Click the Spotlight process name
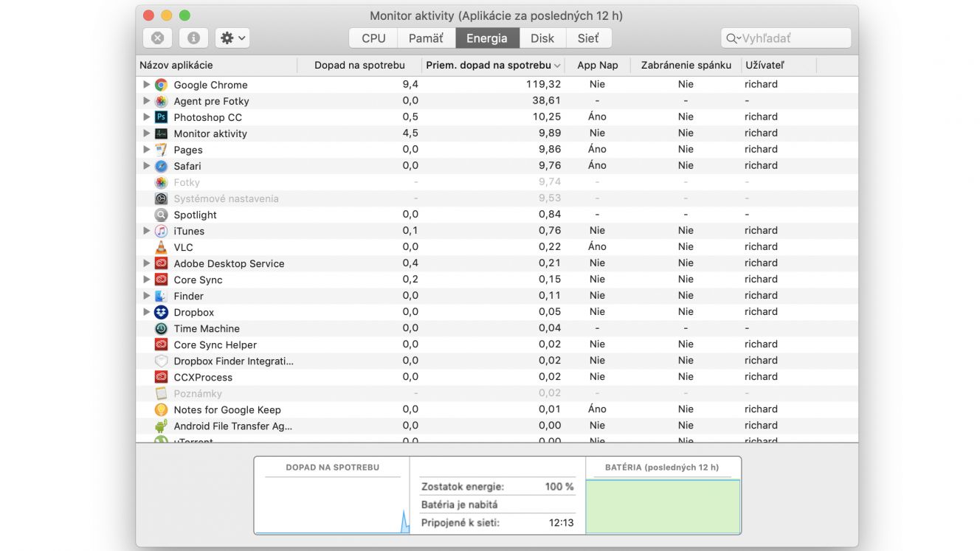Screen dimensions: 980x551 coord(195,215)
